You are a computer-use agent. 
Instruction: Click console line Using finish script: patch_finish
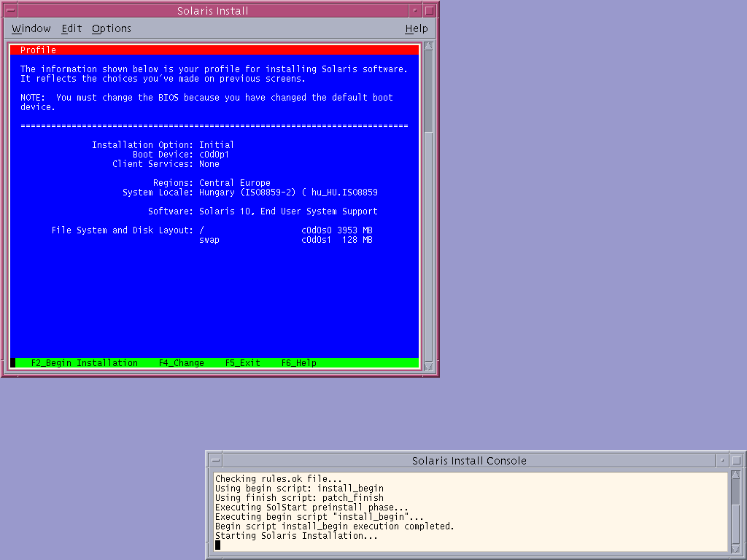(x=299, y=497)
